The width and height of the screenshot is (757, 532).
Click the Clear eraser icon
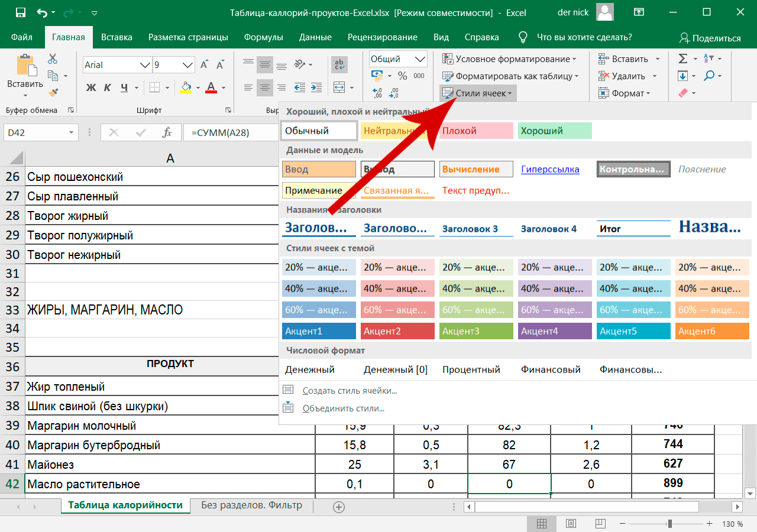pos(683,93)
